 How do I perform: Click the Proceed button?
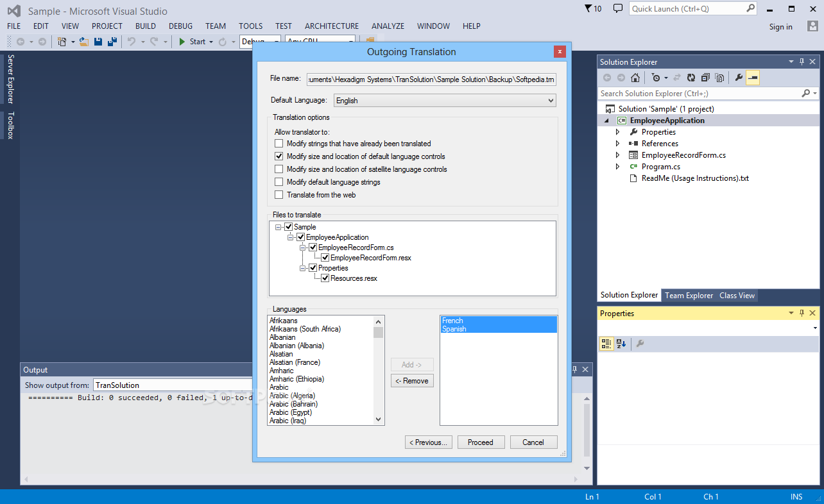(x=481, y=442)
